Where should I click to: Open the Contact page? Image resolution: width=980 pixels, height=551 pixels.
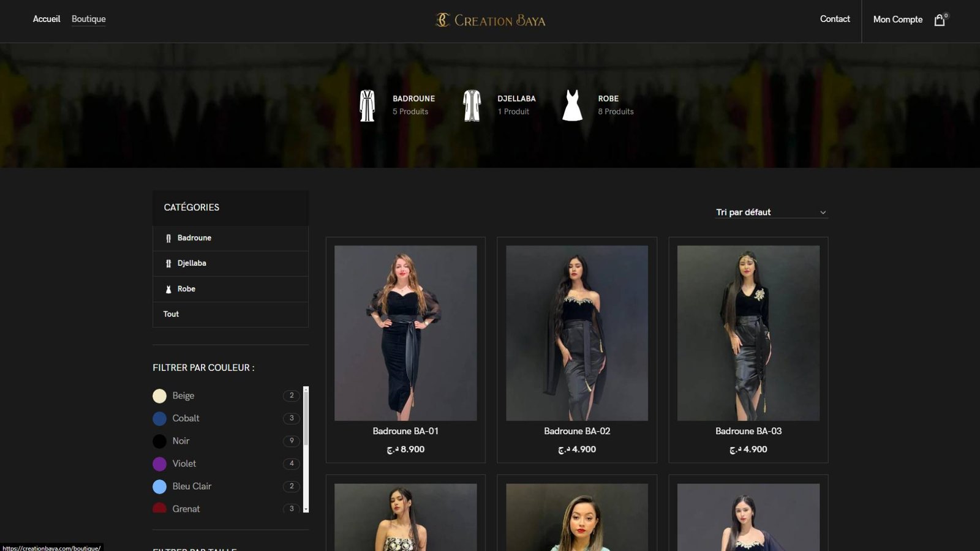pos(834,19)
